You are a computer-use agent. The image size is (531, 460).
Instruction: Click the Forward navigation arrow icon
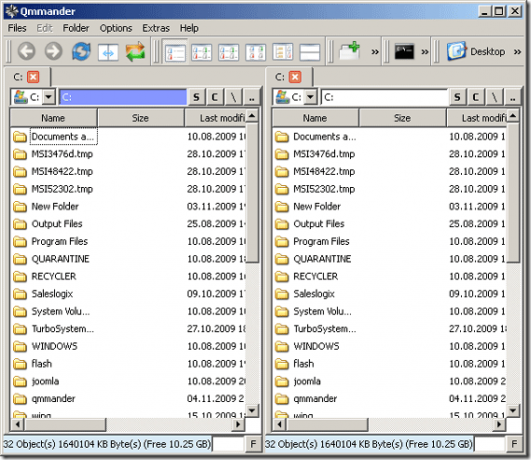[54, 51]
